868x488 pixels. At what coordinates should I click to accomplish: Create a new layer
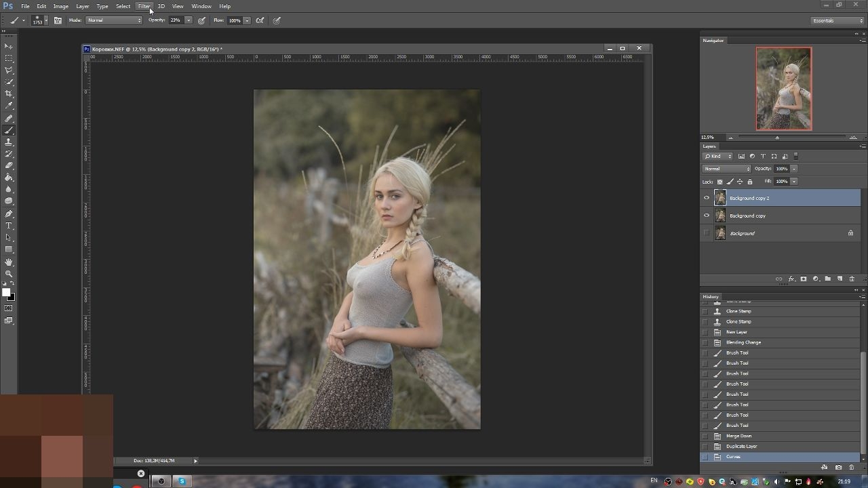click(x=840, y=279)
